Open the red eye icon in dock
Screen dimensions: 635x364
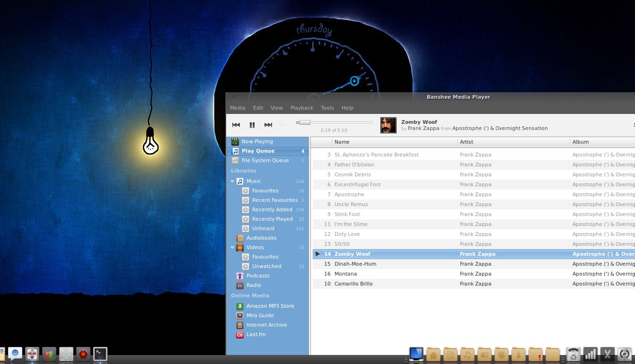pyautogui.click(x=83, y=354)
